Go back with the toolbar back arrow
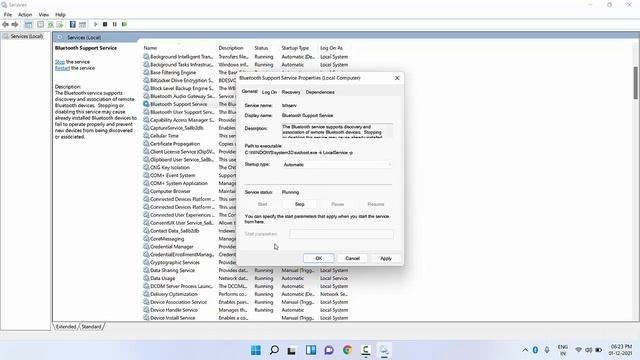Viewport: 640px width, 360px height. [x=5, y=24]
